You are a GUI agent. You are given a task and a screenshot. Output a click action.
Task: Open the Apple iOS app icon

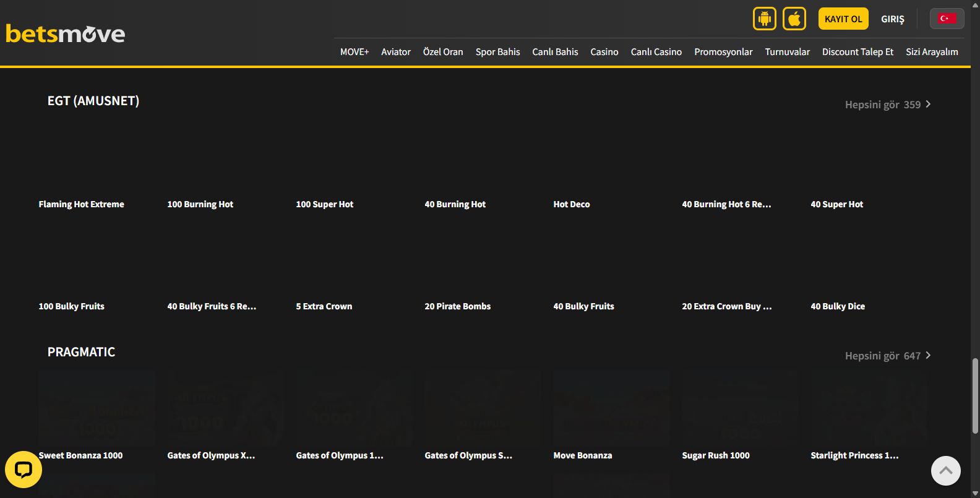(x=794, y=19)
